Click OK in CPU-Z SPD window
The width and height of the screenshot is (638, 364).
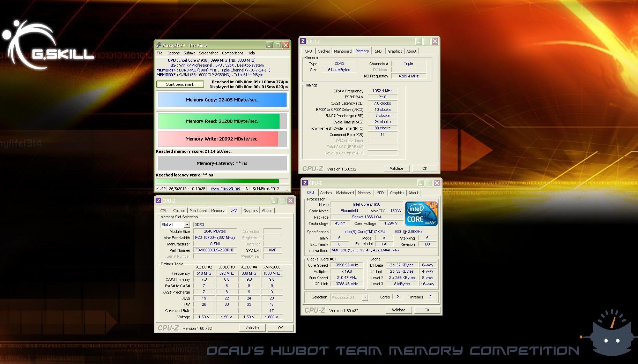point(280,328)
